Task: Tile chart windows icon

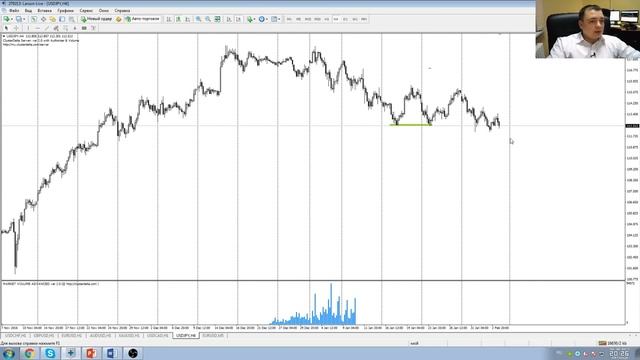Action: [218, 19]
